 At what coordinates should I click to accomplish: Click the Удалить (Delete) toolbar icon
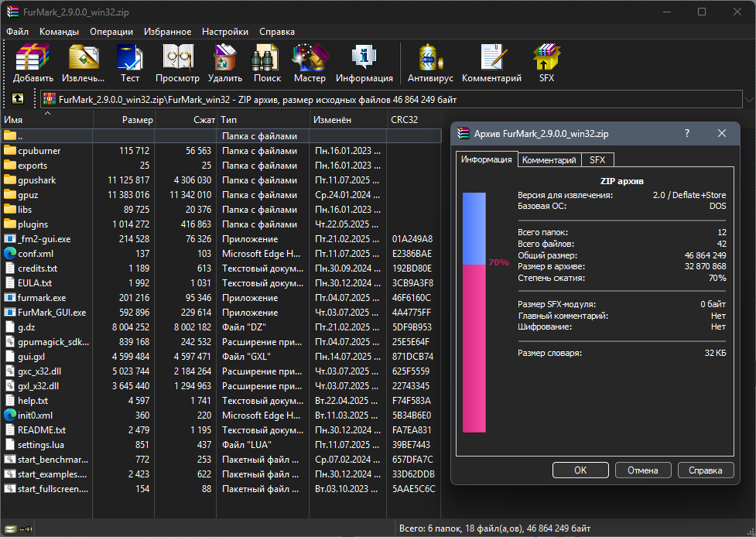pos(224,57)
